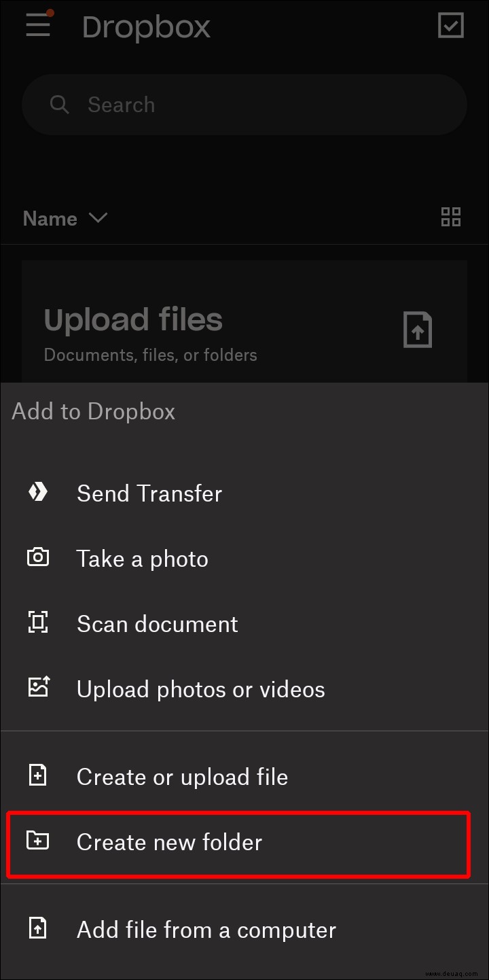Tap the Upload files card
The image size is (489, 980).
244,321
